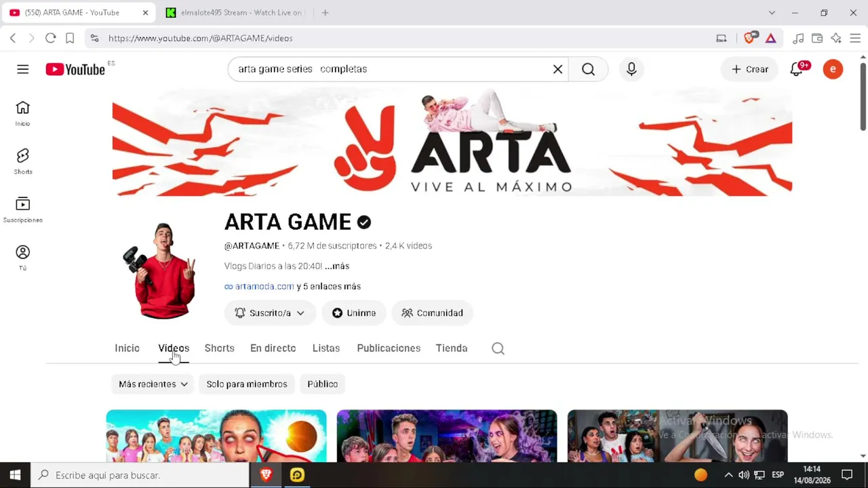Viewport: 868px width, 488px height.
Task: Open the account avatar menu
Action: pyautogui.click(x=833, y=69)
